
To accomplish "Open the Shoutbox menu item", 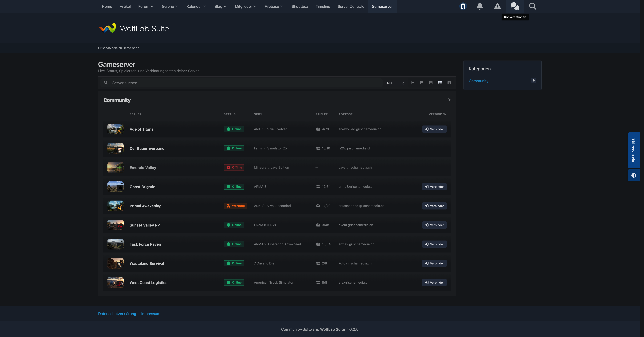I will (299, 7).
